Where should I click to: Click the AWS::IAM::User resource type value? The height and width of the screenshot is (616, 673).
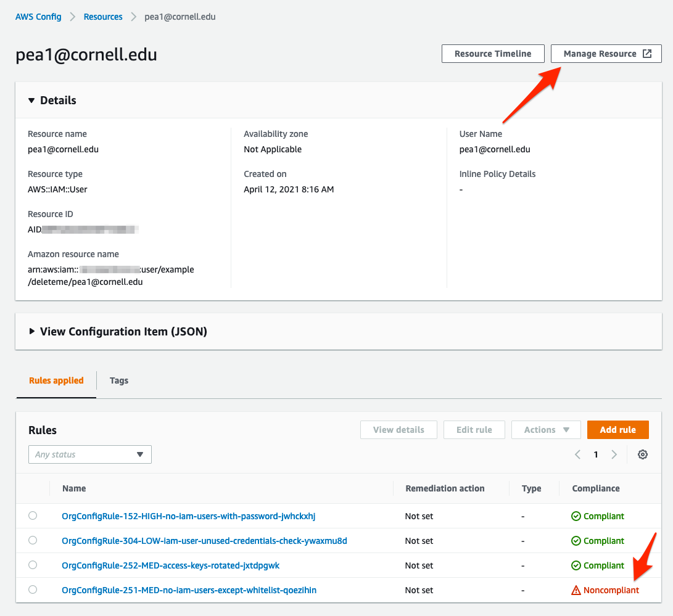click(x=57, y=189)
